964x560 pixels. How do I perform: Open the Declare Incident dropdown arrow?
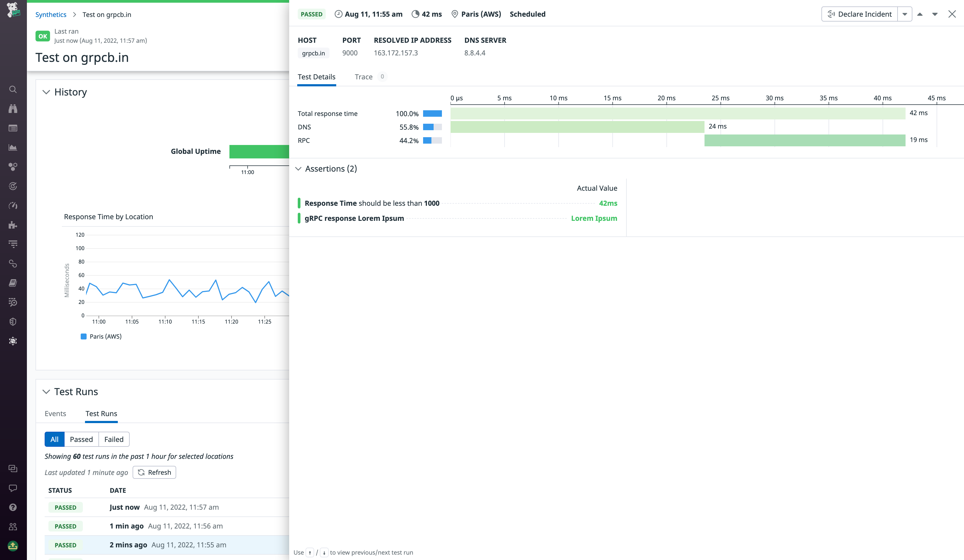[x=905, y=14]
